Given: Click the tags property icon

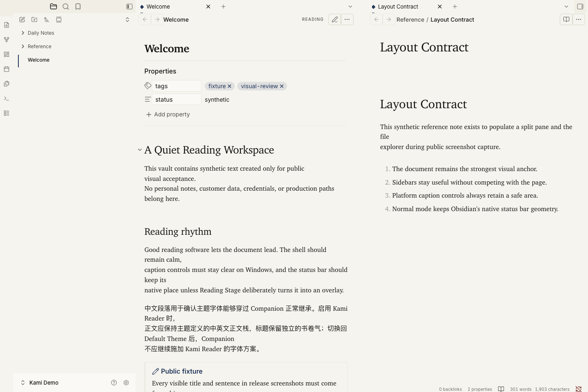Looking at the screenshot, I should (x=148, y=86).
